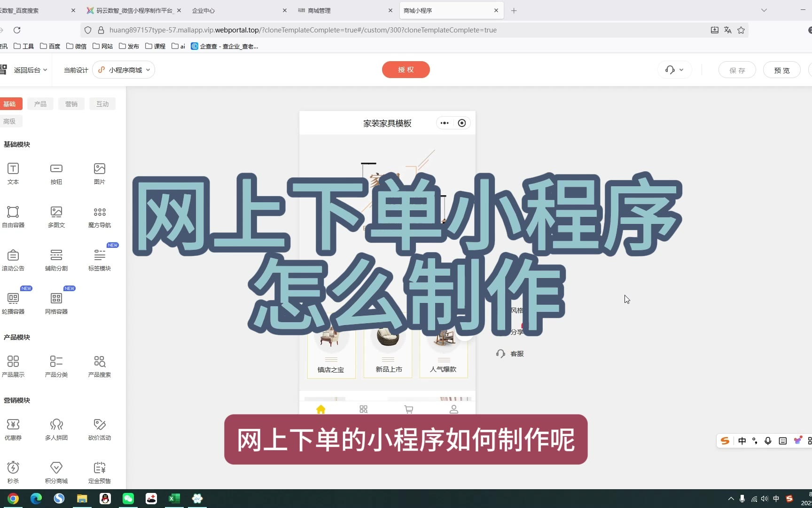Insert the 图片 image module
Screen dimensions: 812x508
click(100, 173)
